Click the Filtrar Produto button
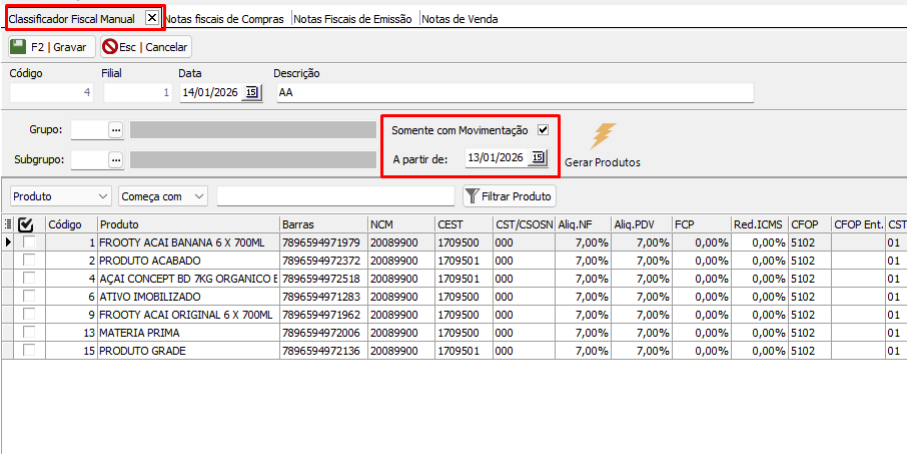This screenshot has height=454, width=910. coord(509,196)
